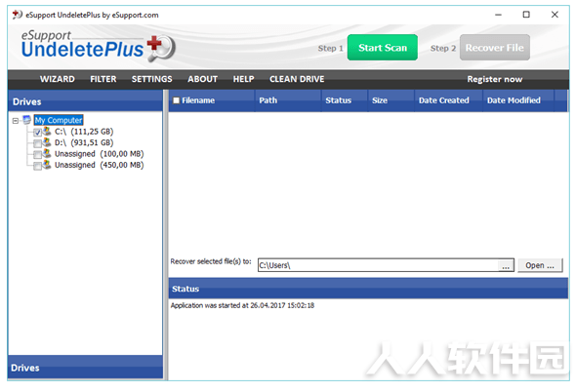The height and width of the screenshot is (392, 575).
Task: Click the C:\ drive icon
Action: [47, 131]
